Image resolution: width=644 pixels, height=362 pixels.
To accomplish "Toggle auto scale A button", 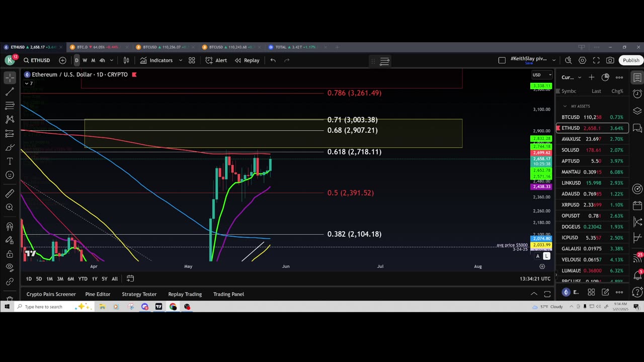I will [x=537, y=256].
